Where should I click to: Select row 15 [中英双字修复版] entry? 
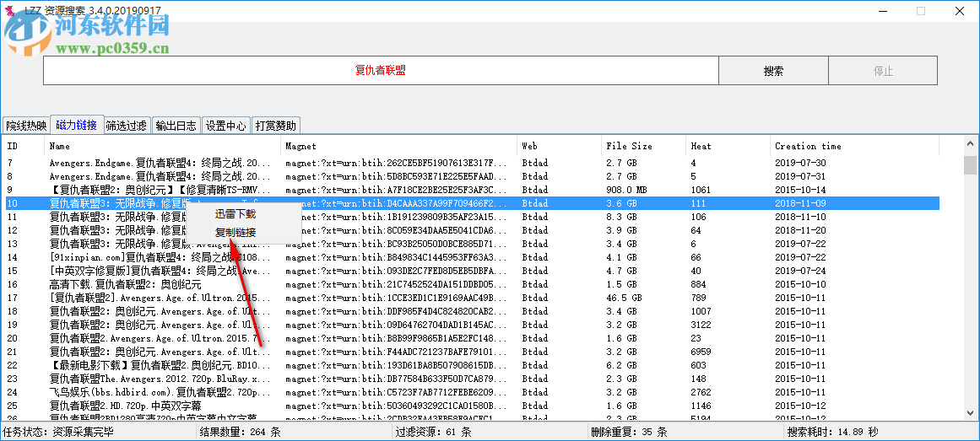[160, 272]
